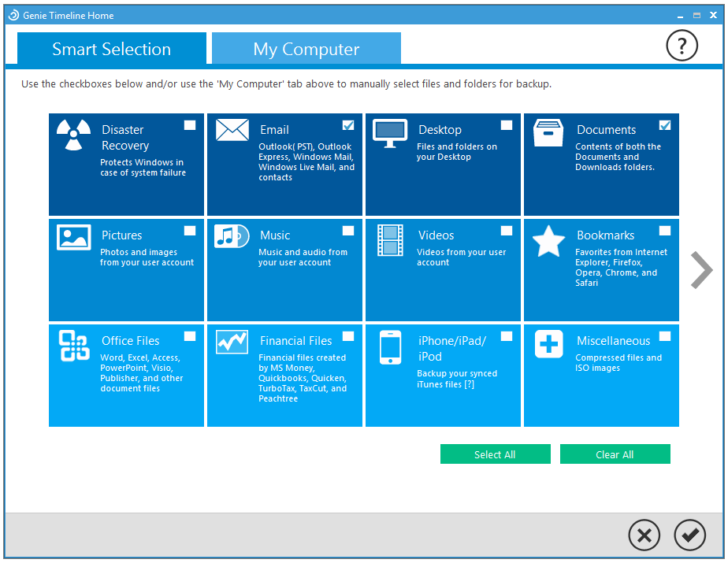
Task: Enable the Pictures backup checkbox
Action: [189, 229]
